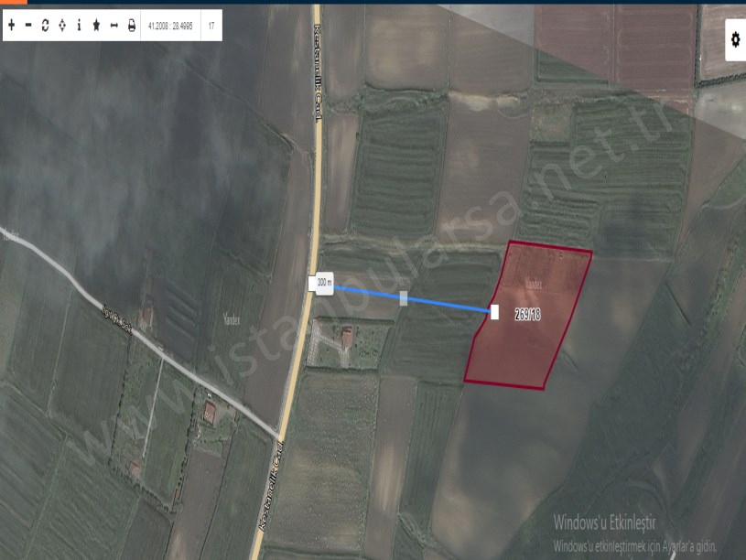Click the print icon
The width and height of the screenshot is (746, 560).
(x=131, y=26)
